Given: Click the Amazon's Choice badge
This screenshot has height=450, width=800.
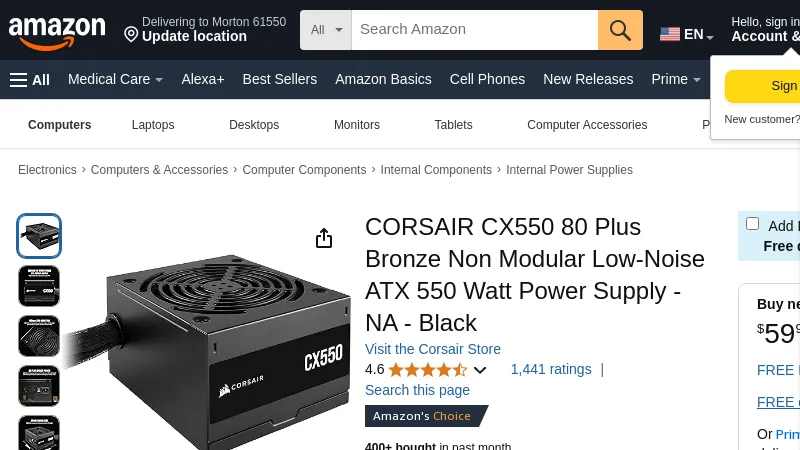Looking at the screenshot, I should coord(424,416).
